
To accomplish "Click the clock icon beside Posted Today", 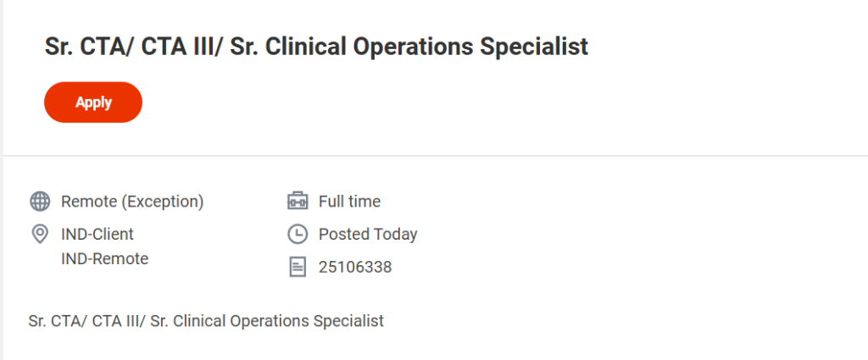I will [297, 235].
